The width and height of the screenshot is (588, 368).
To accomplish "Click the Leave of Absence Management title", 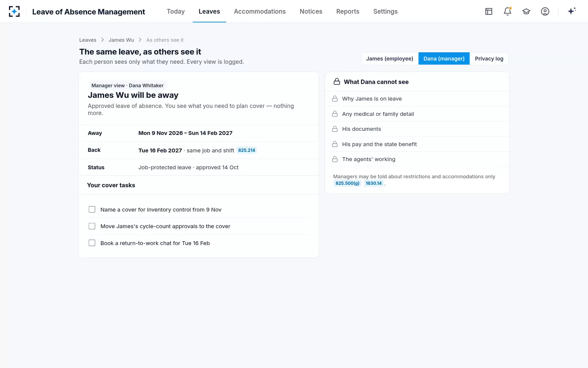I will coord(89,11).
